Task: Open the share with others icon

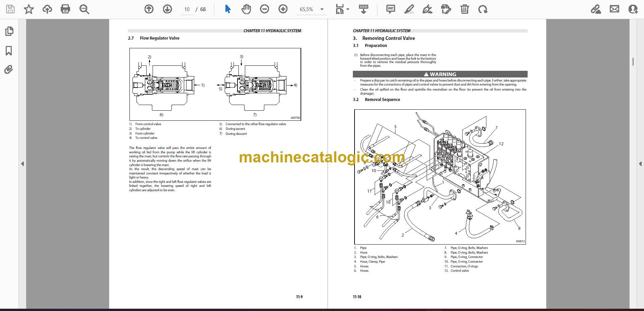Action: (633, 9)
